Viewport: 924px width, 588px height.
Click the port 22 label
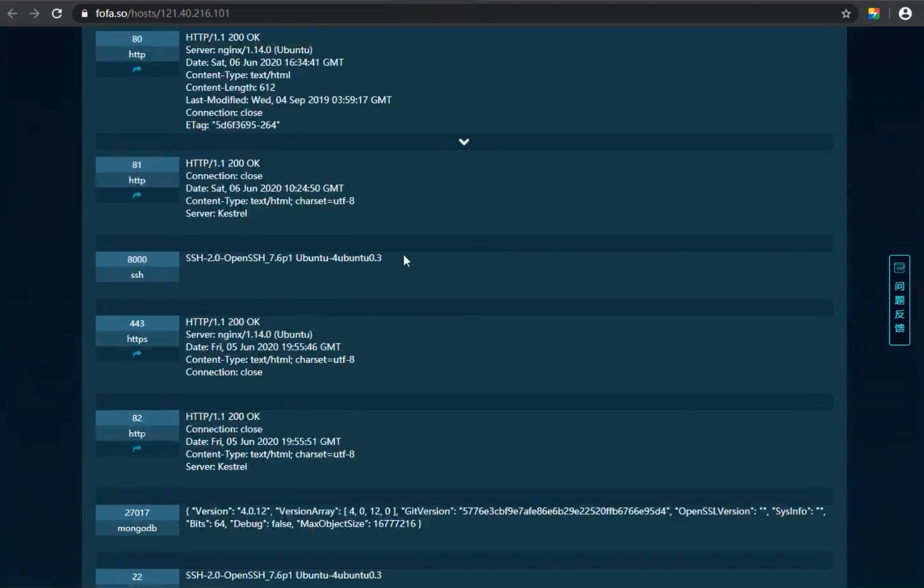pyautogui.click(x=137, y=577)
